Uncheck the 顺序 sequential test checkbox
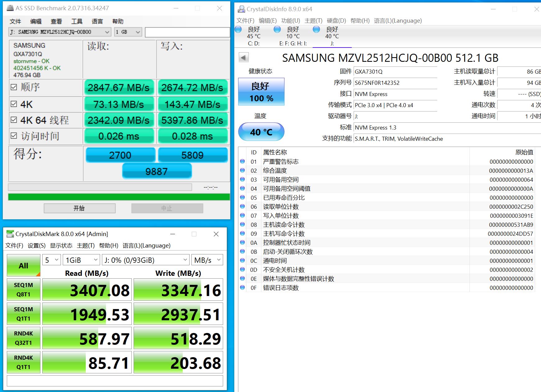Viewport: 541px width, 392px height. coord(14,87)
